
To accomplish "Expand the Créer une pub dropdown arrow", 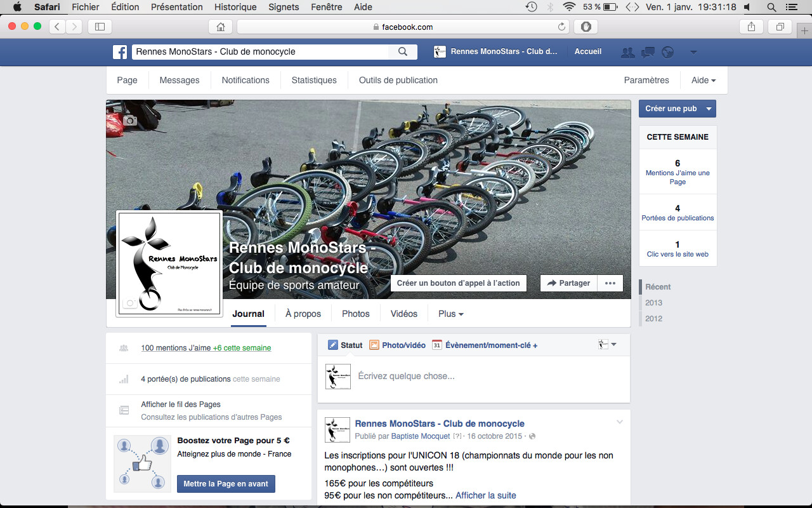I will point(709,109).
